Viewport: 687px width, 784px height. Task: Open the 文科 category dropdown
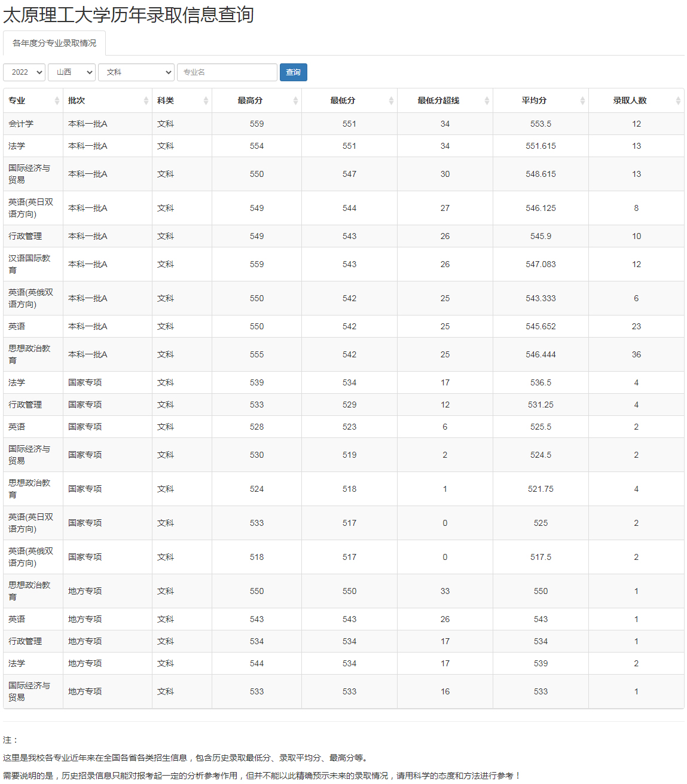click(136, 72)
